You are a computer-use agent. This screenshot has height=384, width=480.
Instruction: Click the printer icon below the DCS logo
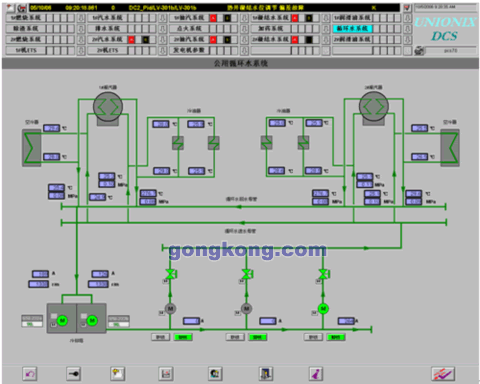[419, 51]
